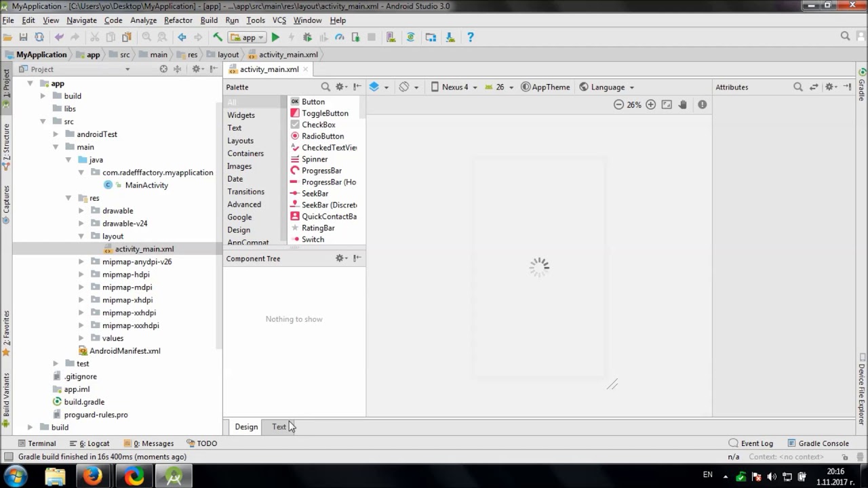Toggle the Attributes view switch arrows icon

[x=814, y=87]
